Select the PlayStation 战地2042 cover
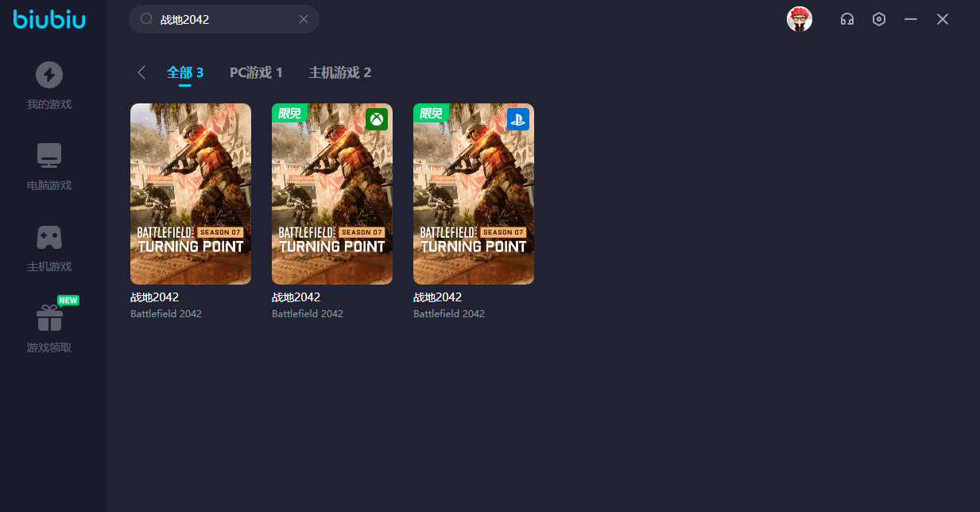Viewport: 980px width, 512px height. coord(474,193)
